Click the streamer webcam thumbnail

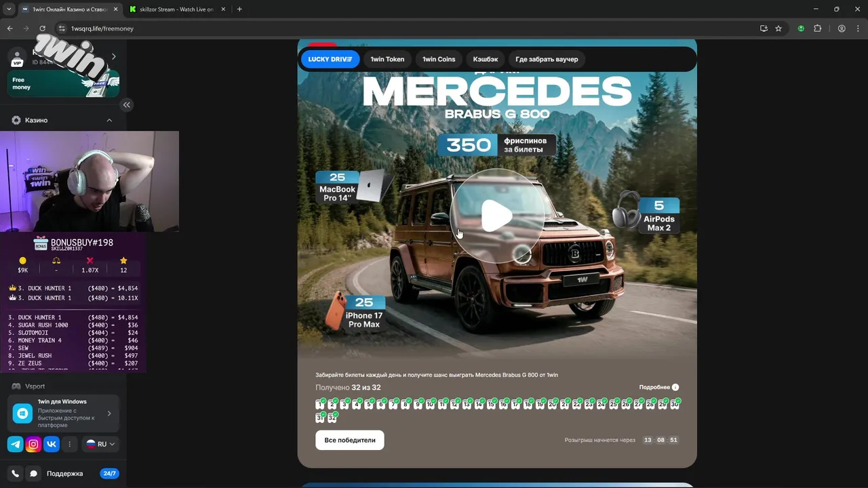tap(90, 182)
